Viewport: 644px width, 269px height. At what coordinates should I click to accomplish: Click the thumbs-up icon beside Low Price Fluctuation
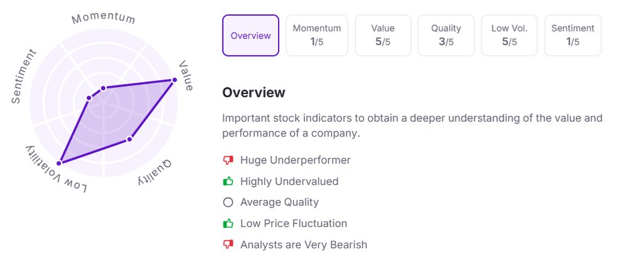coord(228,223)
